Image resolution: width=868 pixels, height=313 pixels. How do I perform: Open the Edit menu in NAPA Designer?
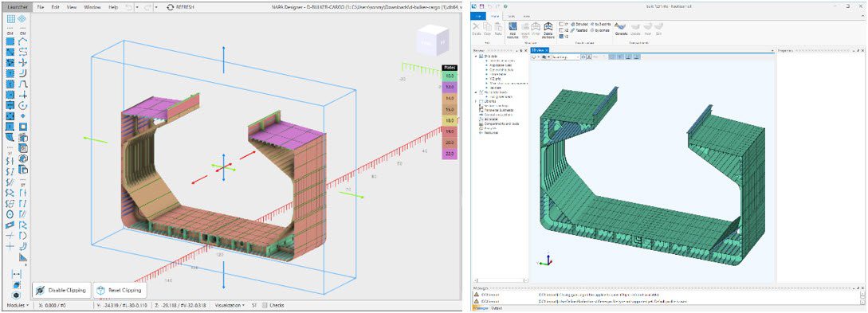(55, 7)
